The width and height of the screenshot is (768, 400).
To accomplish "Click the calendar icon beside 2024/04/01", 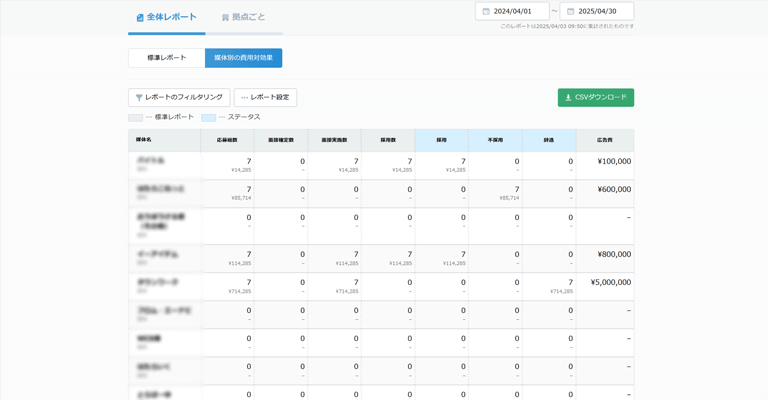I will (486, 11).
